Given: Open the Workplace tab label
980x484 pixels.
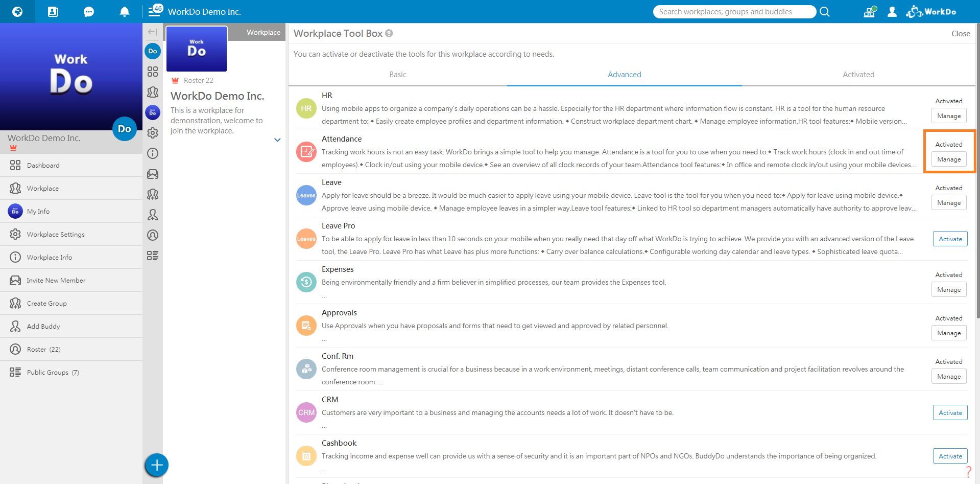Looking at the screenshot, I should (264, 32).
